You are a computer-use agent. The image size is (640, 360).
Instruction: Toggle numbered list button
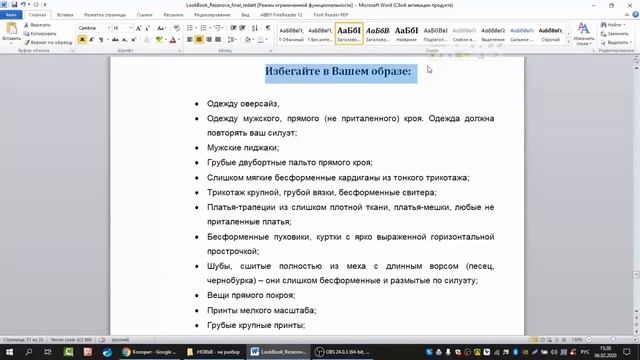203,28
